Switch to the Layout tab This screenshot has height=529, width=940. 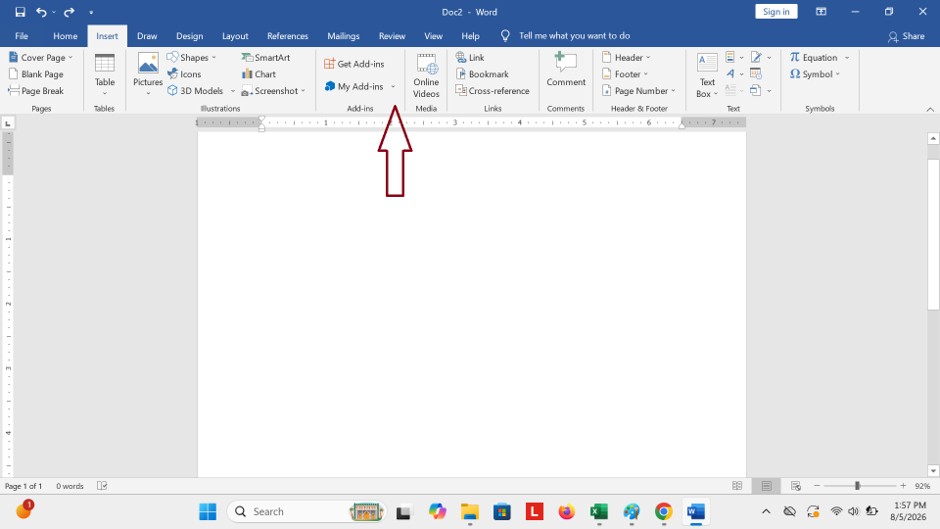235,36
